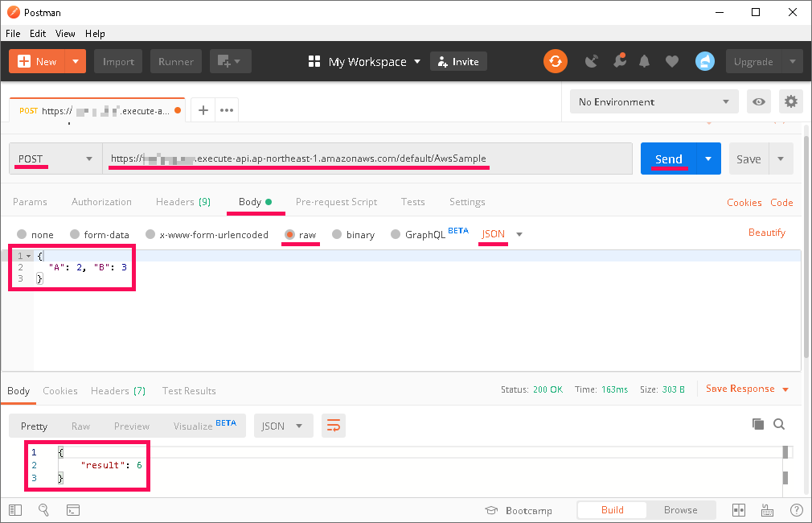Viewport: 812px width, 523px height.
Task: Open the user avatar menu
Action: [x=704, y=62]
